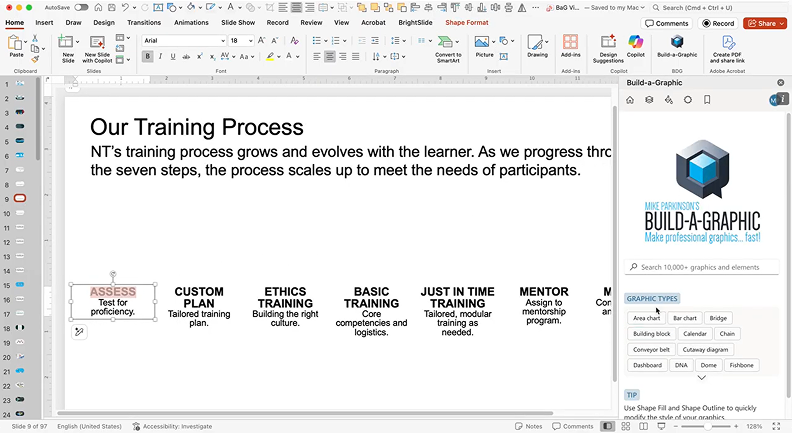Open the BrightSlide tab
Viewport: 792px width, 433px height.
coord(415,23)
